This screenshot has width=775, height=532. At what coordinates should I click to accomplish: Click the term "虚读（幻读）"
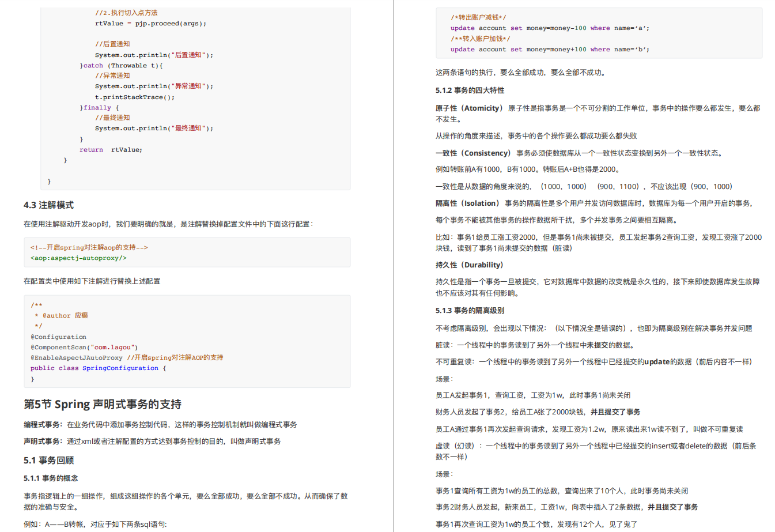pyautogui.click(x=455, y=446)
